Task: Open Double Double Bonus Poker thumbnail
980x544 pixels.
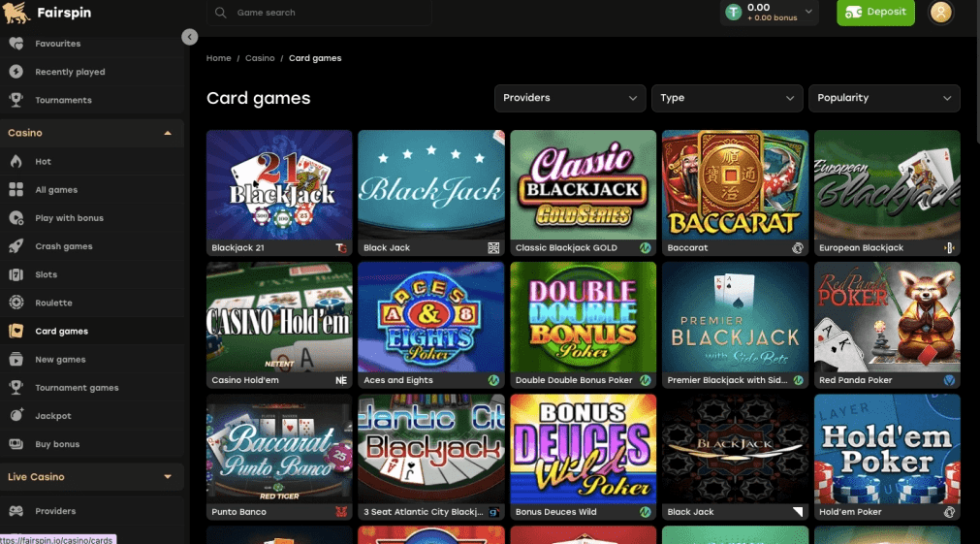Action: pos(584,317)
